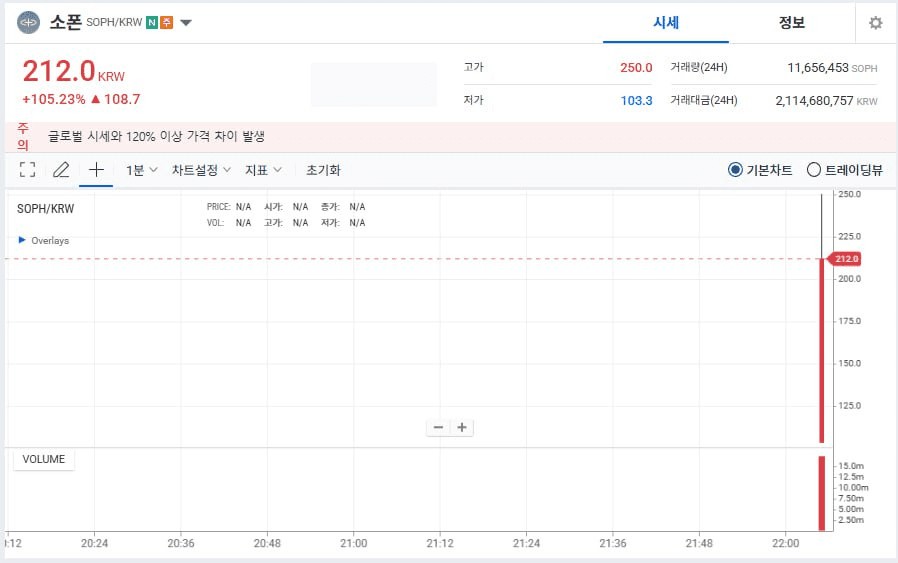Click the current price 212.0 KRW

(x=73, y=72)
